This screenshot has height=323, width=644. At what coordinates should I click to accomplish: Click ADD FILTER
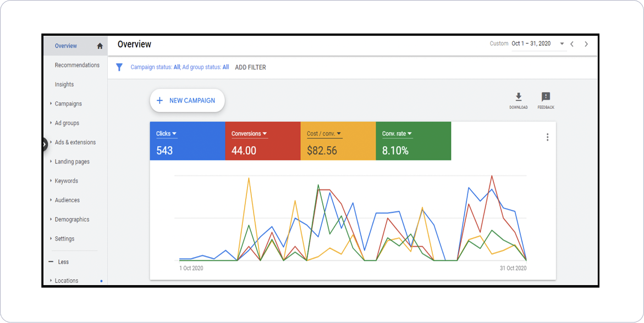250,68
